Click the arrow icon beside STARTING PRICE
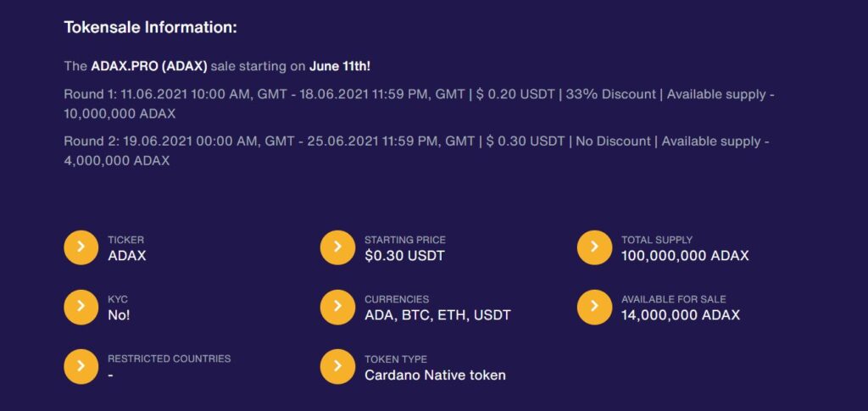Image resolution: width=868 pixels, height=411 pixels. (337, 247)
